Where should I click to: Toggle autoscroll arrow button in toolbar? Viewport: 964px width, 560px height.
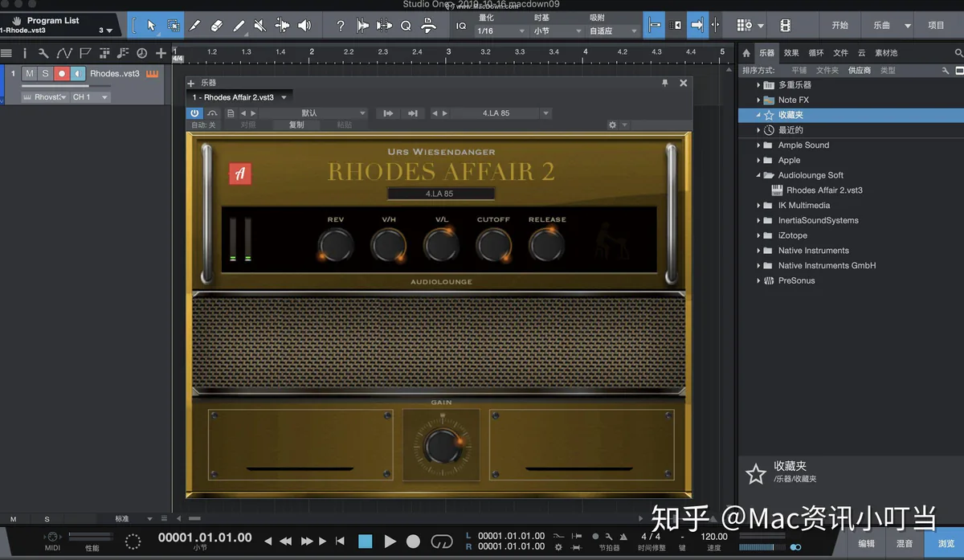(x=697, y=26)
